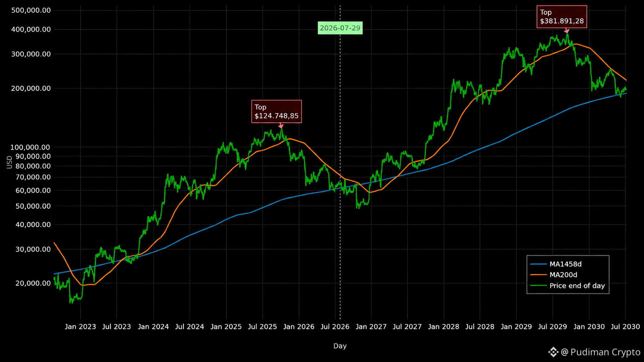The height and width of the screenshot is (362, 644).
Task: Click the Jan 2026 x-axis label
Action: [299, 327]
